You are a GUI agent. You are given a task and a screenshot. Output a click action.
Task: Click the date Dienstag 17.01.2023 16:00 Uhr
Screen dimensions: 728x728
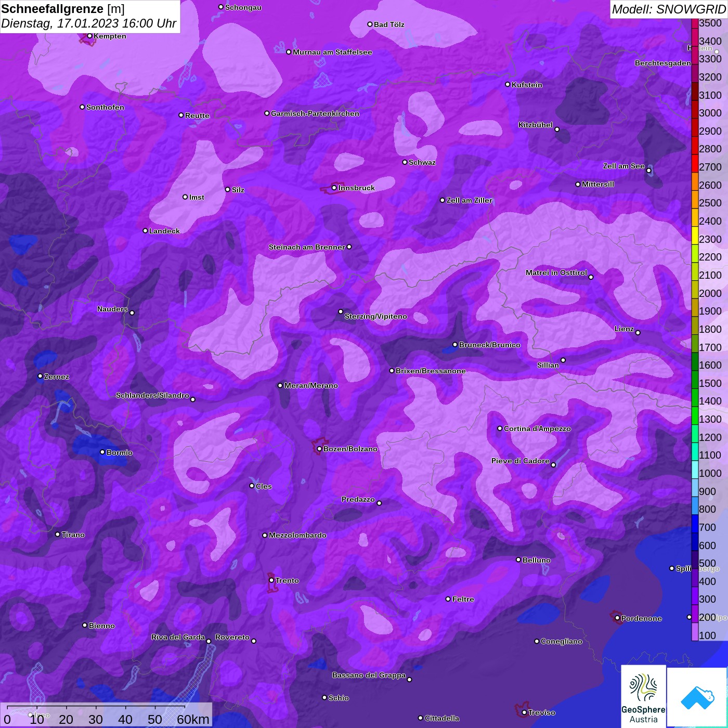89,23
